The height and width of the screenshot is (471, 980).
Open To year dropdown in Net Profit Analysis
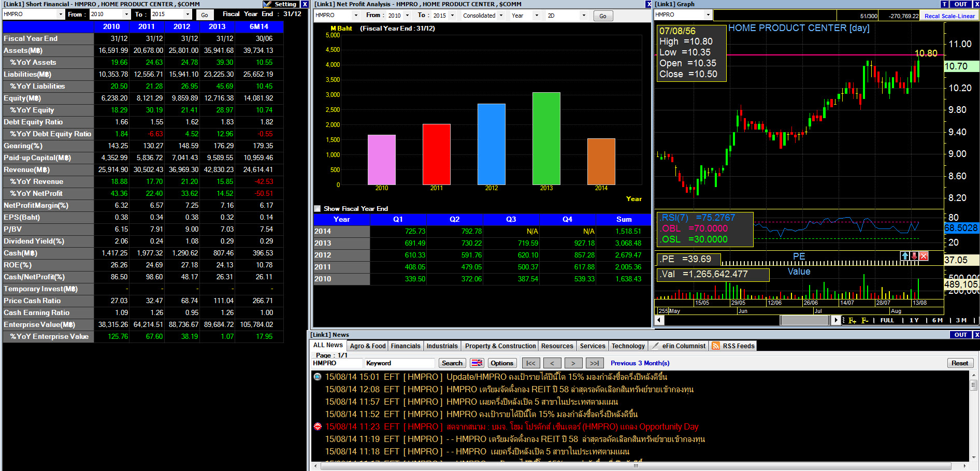pyautogui.click(x=453, y=16)
